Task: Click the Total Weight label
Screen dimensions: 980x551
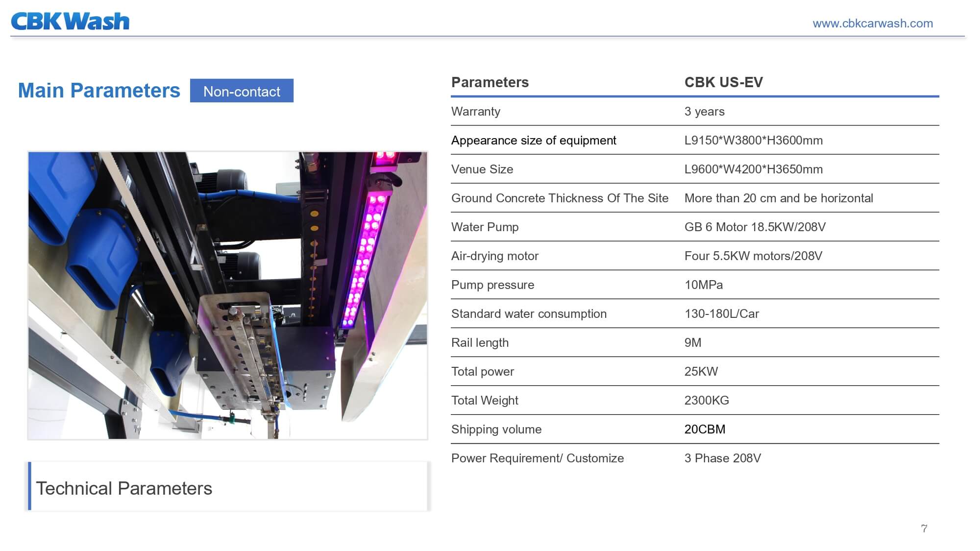Action: 485,401
